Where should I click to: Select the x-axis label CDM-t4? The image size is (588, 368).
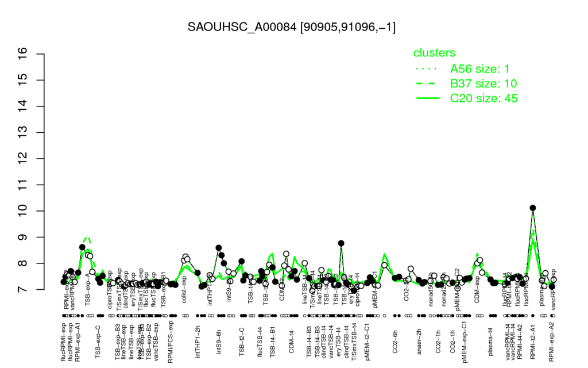pos(291,342)
